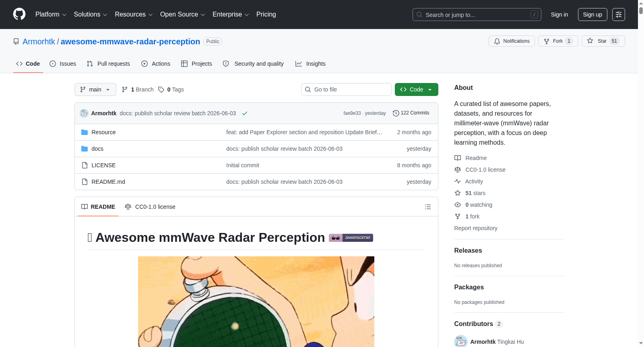The height and width of the screenshot is (347, 644).
Task: Expand the Solutions menu
Action: pos(91,15)
